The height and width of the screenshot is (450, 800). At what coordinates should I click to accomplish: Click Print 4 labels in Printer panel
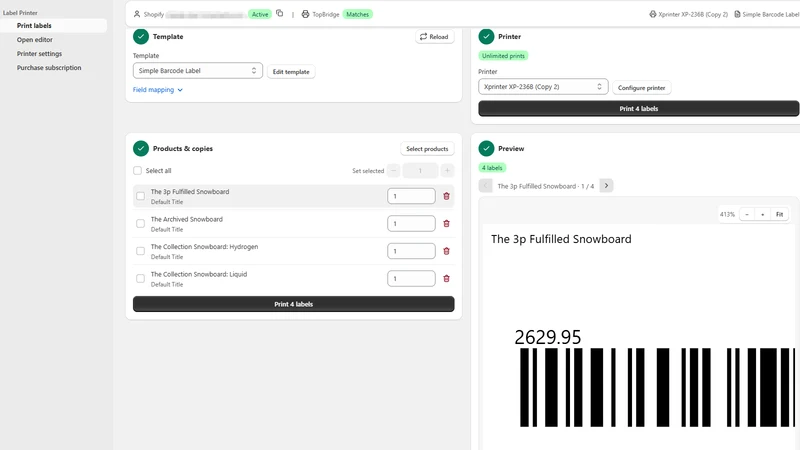[639, 109]
